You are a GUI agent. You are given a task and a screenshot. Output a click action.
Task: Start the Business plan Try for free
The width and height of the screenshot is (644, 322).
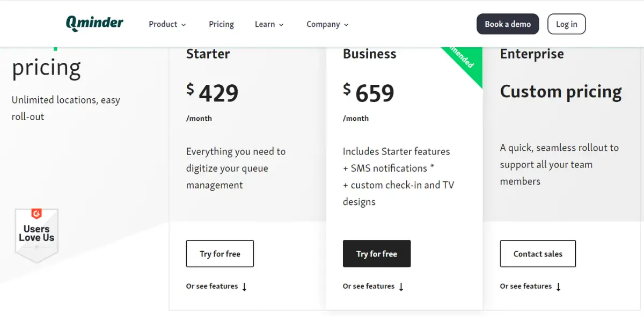click(377, 254)
